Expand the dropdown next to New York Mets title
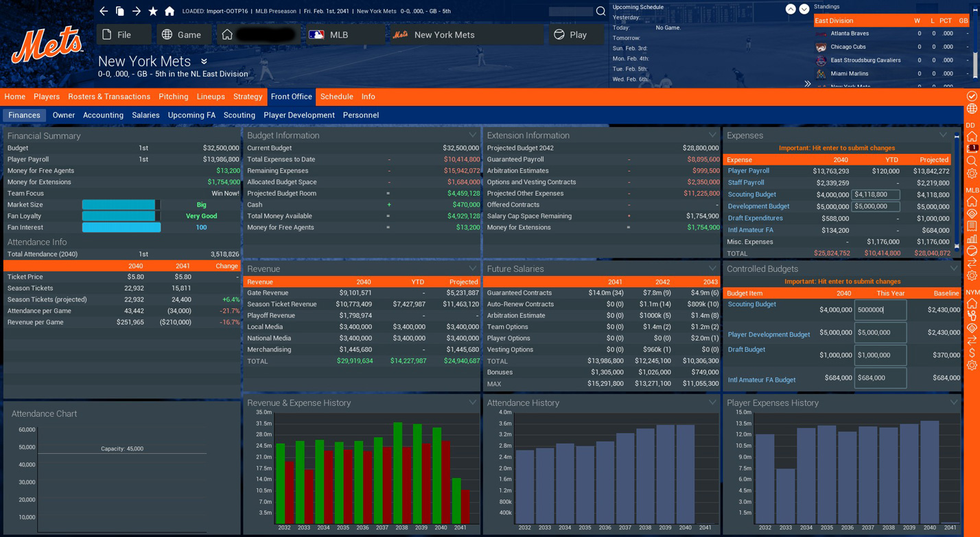The height and width of the screenshot is (537, 980). click(x=204, y=62)
